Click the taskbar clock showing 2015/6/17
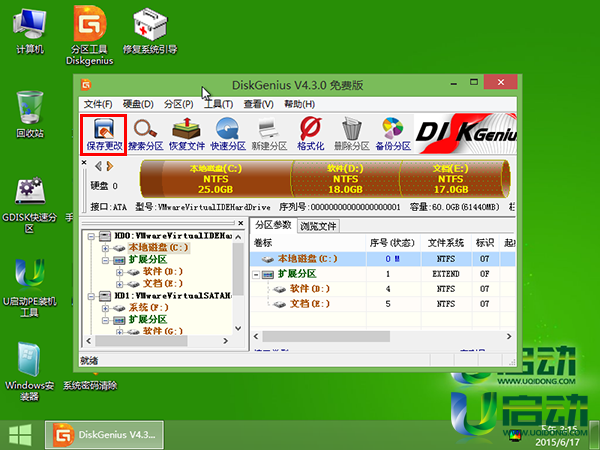The height and width of the screenshot is (450, 600). pos(557,436)
